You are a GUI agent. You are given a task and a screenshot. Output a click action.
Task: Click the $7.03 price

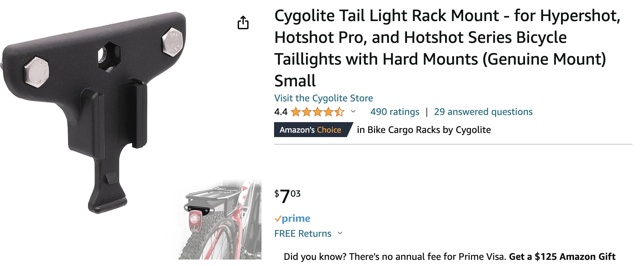[288, 196]
